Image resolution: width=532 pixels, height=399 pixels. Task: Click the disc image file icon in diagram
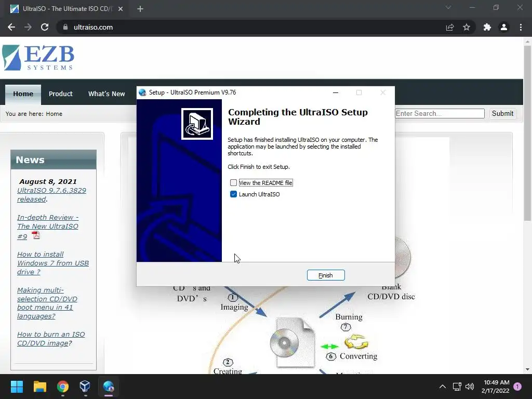(292, 343)
